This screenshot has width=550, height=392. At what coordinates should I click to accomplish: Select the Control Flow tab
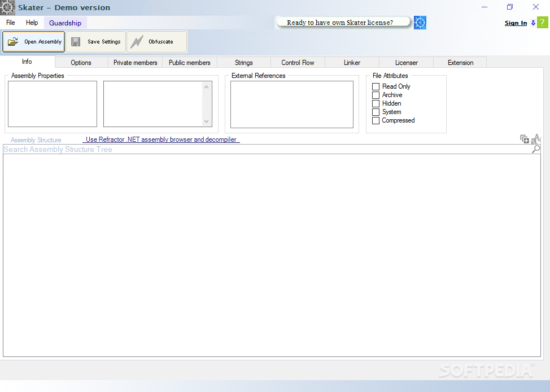298,63
